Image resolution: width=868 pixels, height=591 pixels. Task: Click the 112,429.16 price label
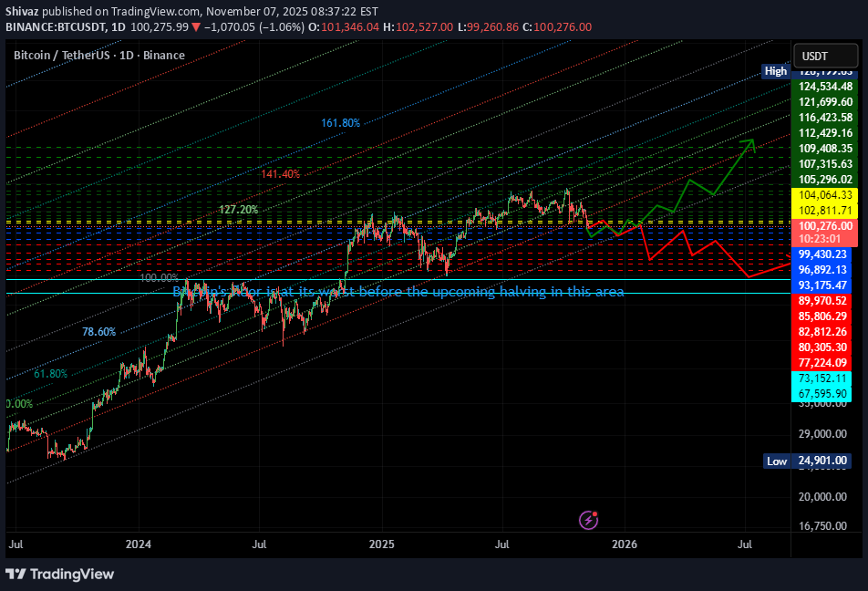[825, 133]
